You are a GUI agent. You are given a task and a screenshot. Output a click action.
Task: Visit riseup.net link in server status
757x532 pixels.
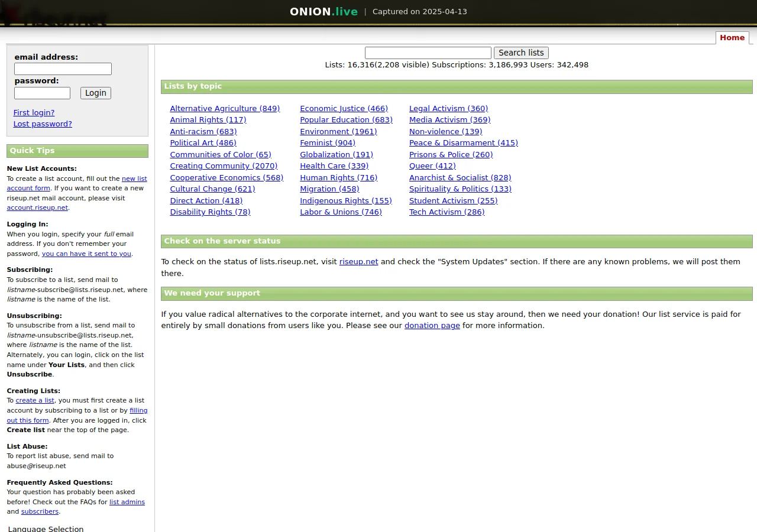pos(358,262)
